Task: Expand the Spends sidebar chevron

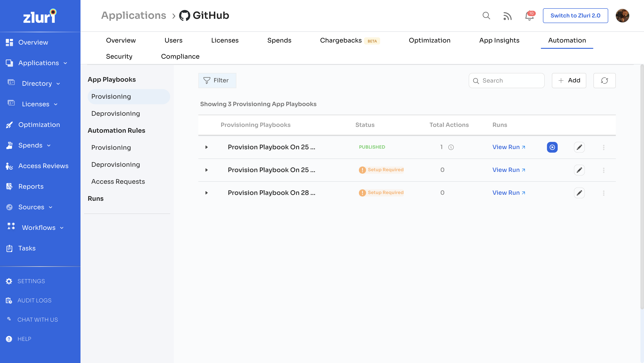Action: click(49, 145)
